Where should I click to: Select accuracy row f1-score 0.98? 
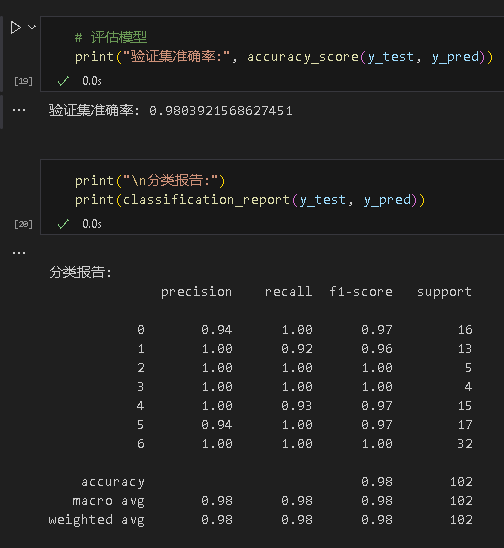coord(377,482)
